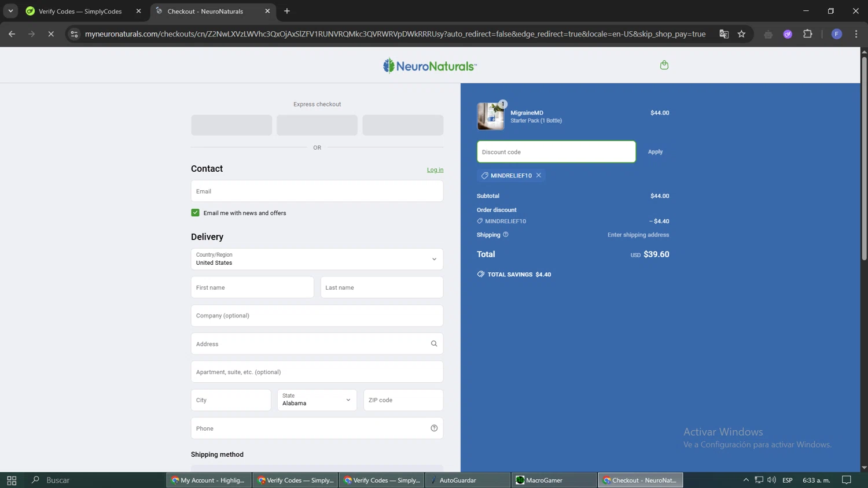Select the Checkout - NeuroNaturals tab

tap(212, 11)
